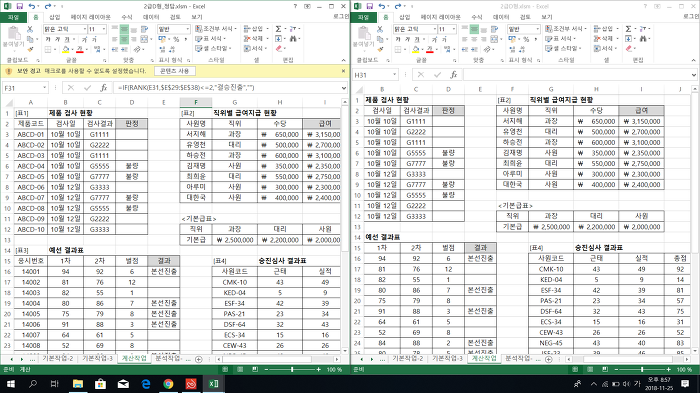
Task: Open Name Box dropdown showing H31
Action: pos(395,75)
